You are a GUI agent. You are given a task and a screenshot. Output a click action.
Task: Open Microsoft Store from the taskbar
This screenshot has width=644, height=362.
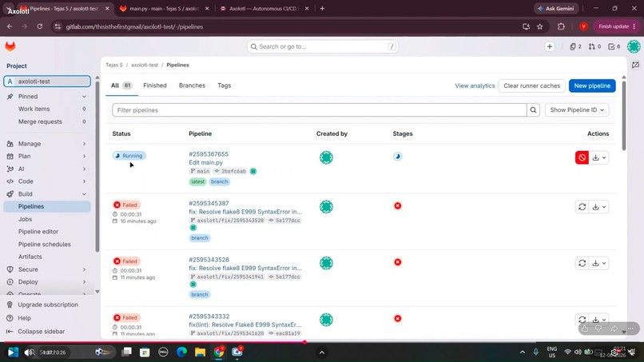coord(145,352)
